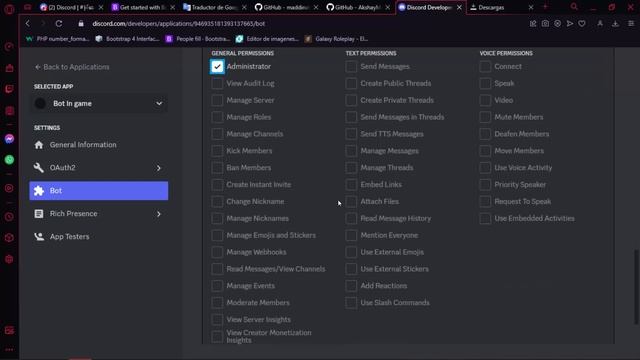This screenshot has height=360, width=640.
Task: Click the Rich Presence document icon
Action: 39,213
